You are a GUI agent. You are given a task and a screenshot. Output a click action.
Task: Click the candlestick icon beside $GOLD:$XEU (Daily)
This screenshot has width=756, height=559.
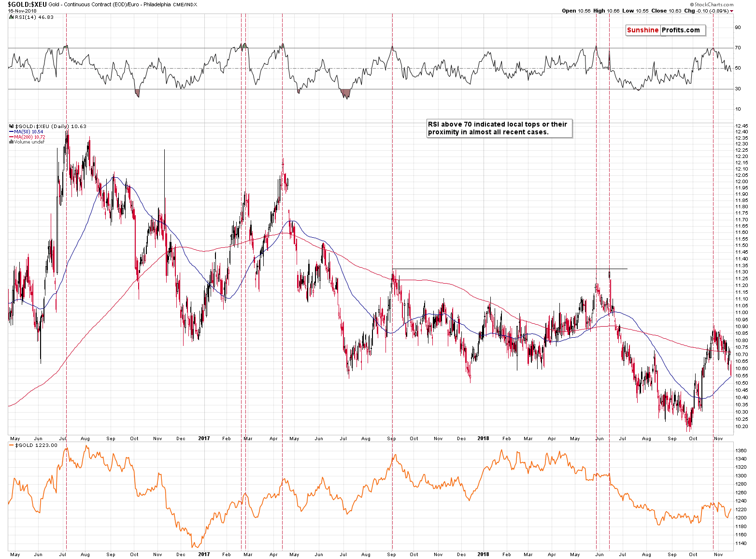pyautogui.click(x=12, y=127)
